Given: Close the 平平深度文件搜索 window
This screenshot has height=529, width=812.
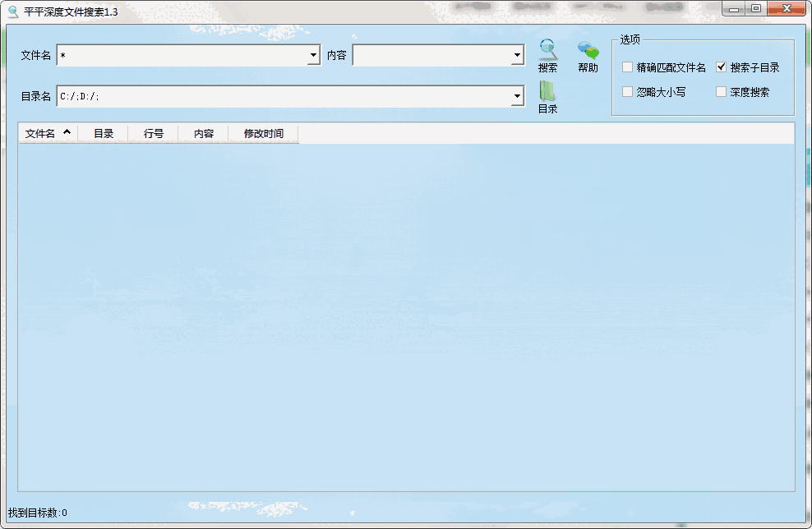Looking at the screenshot, I should click(x=787, y=9).
